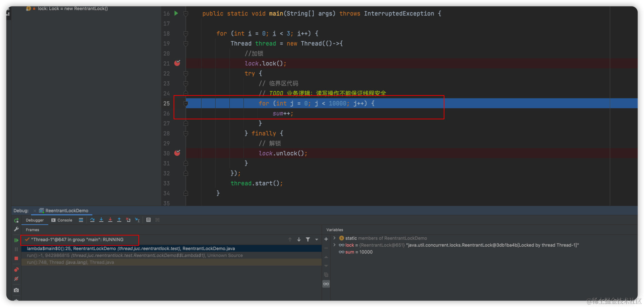644x307 pixels.
Task: Toggle breakpoint on line 21
Action: 177,63
